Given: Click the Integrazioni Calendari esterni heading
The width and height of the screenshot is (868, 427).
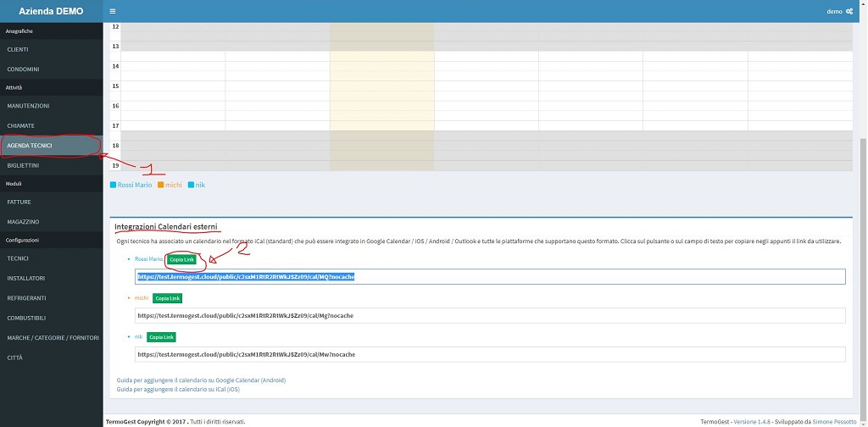Looking at the screenshot, I should [166, 227].
